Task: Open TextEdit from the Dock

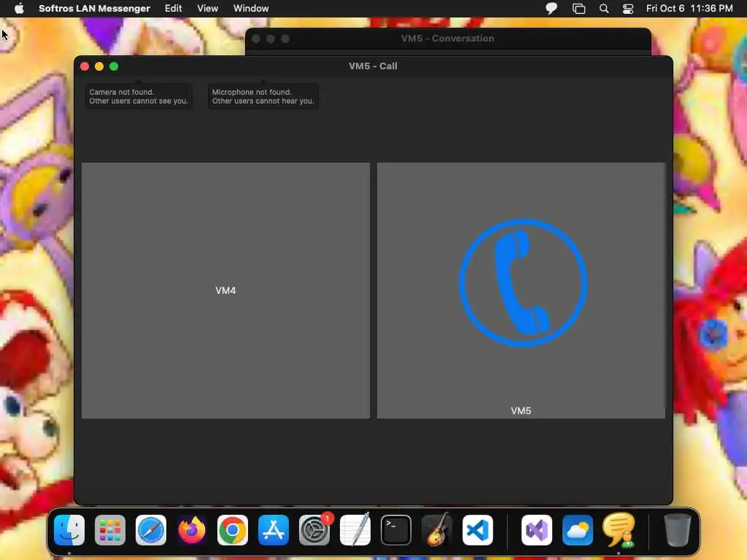Action: tap(355, 529)
